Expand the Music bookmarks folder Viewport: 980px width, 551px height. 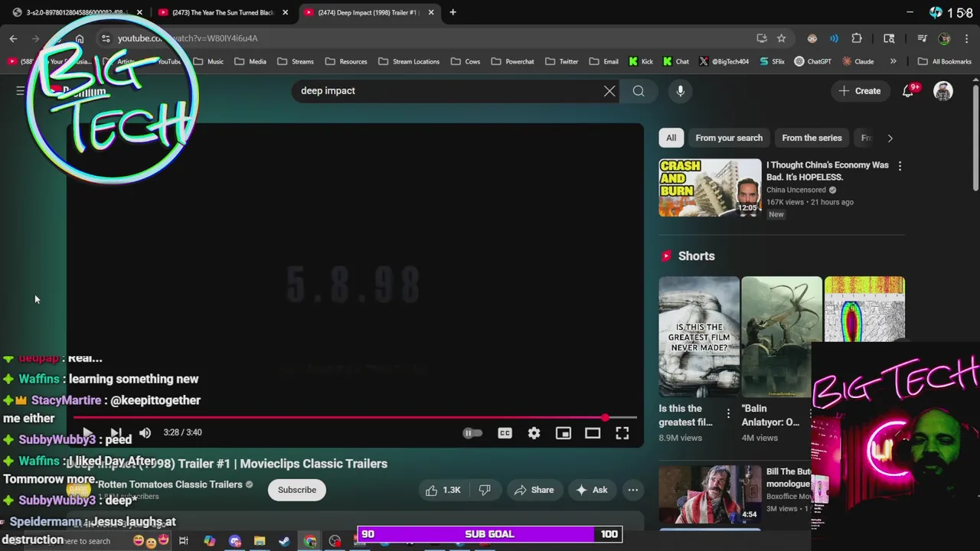pyautogui.click(x=208, y=61)
